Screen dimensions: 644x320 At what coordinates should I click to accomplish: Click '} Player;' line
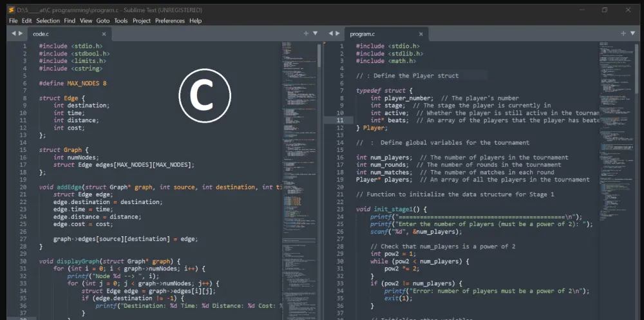pyautogui.click(x=372, y=127)
